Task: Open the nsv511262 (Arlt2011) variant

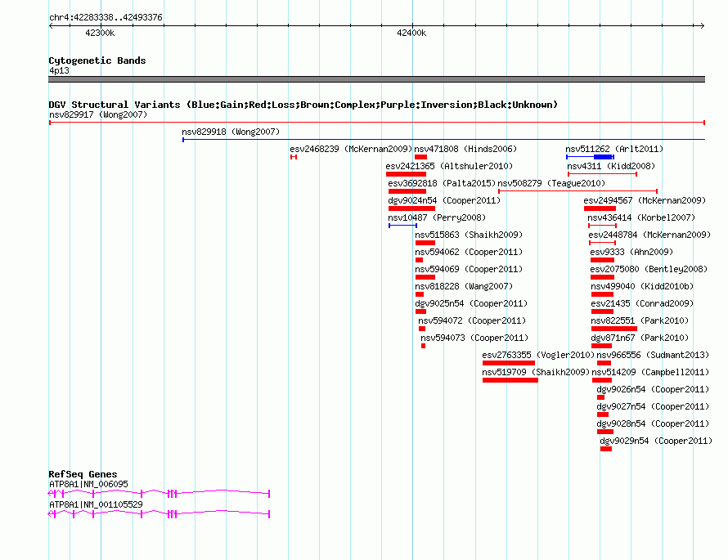Action: coord(614,149)
